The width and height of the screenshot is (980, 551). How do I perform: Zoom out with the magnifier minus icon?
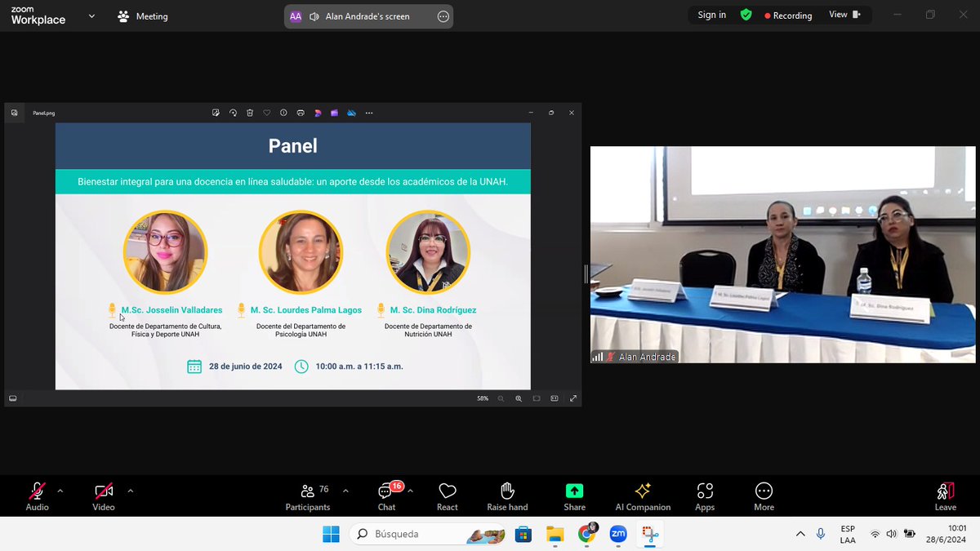tap(500, 398)
